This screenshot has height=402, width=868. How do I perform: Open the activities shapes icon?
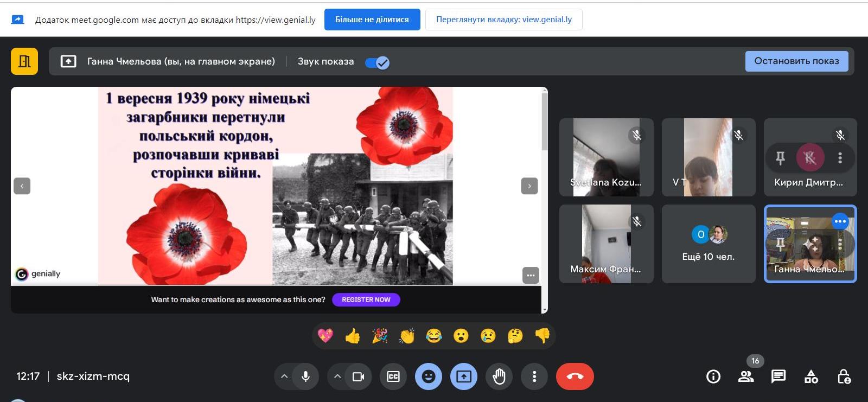pos(811,377)
